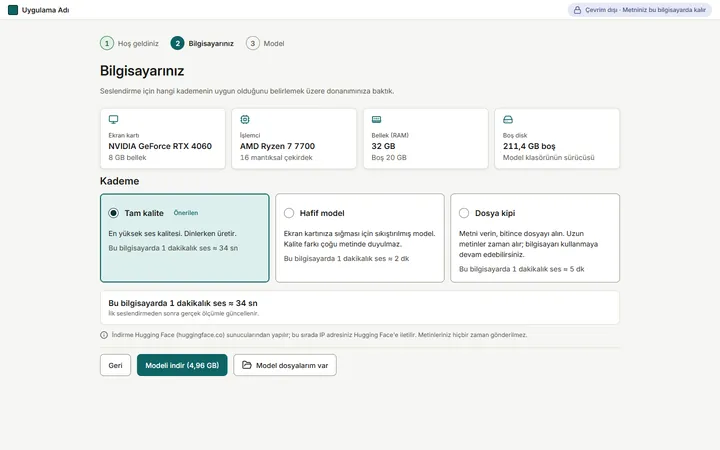Click the Önerilen recommended tag
720x450 pixels.
tap(186, 213)
